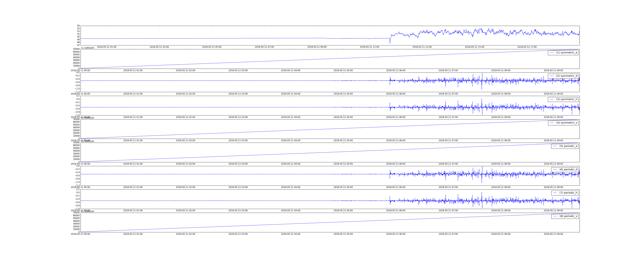Click the top plot's 2018-05-11 07:00 tick label

264,47
